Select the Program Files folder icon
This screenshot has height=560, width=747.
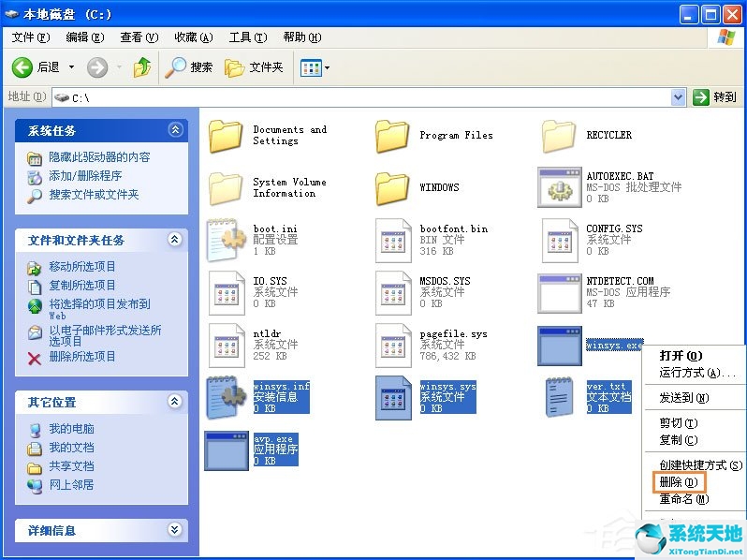[x=392, y=137]
